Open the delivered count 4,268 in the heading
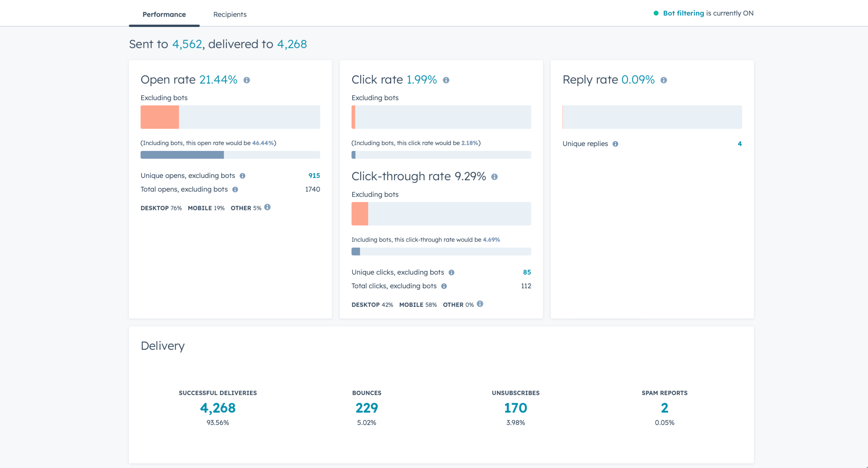This screenshot has height=468, width=868. tap(292, 44)
